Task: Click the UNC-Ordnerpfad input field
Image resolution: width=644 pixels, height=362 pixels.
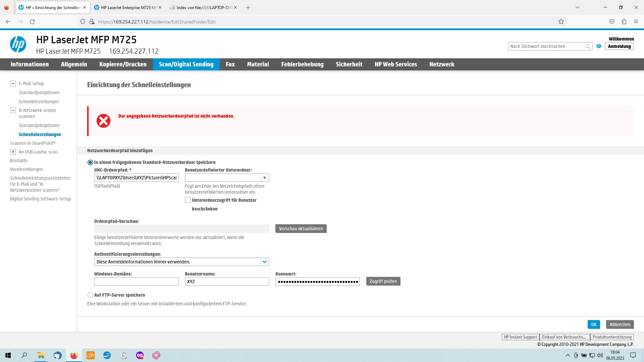Action: [x=136, y=178]
